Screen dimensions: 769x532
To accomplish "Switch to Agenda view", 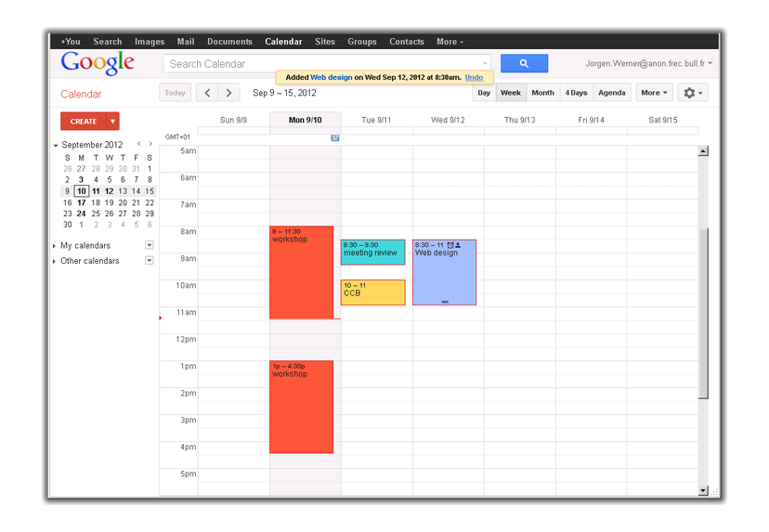I will (x=611, y=93).
